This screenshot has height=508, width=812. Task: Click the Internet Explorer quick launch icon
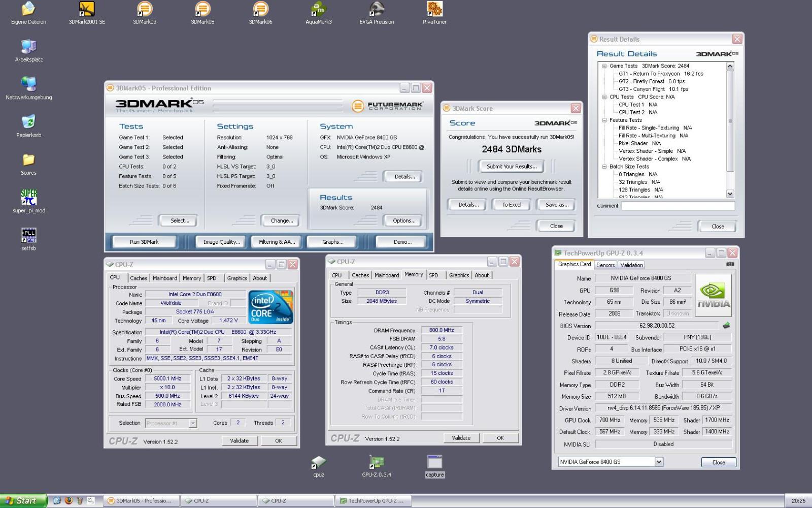[x=57, y=500]
